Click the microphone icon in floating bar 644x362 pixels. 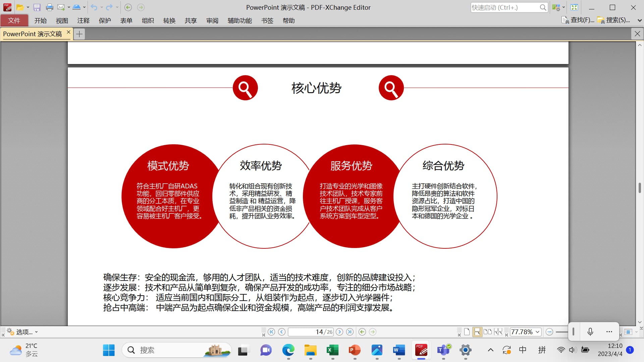590,332
